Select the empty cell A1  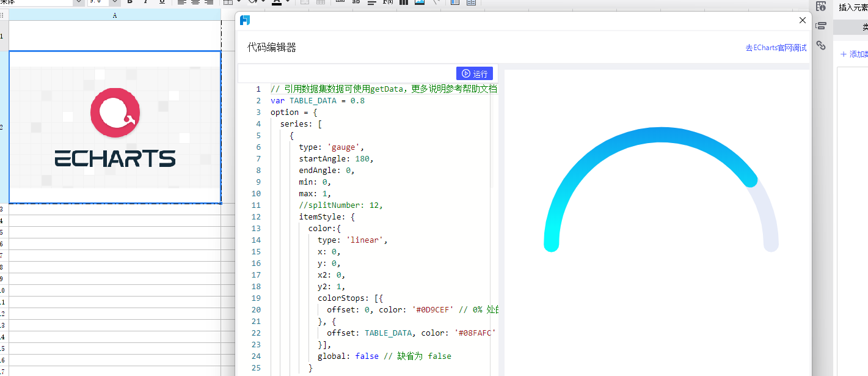pyautogui.click(x=115, y=35)
